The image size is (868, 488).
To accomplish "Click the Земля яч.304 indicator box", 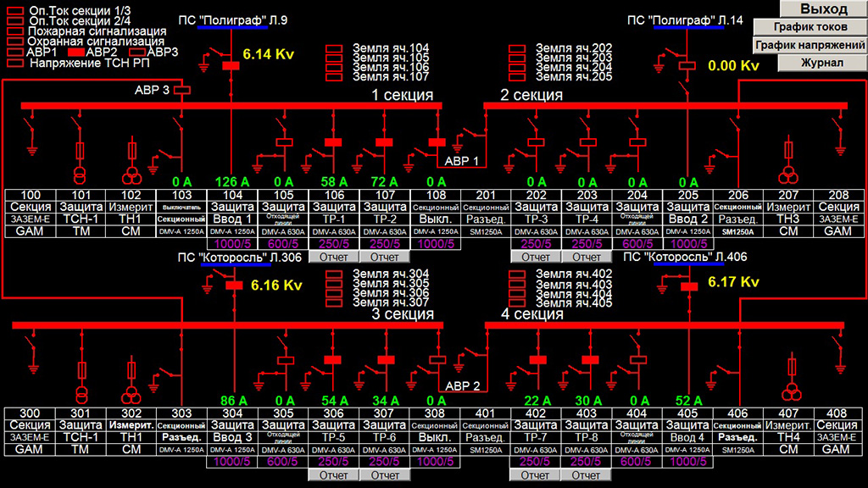I will coord(334,274).
